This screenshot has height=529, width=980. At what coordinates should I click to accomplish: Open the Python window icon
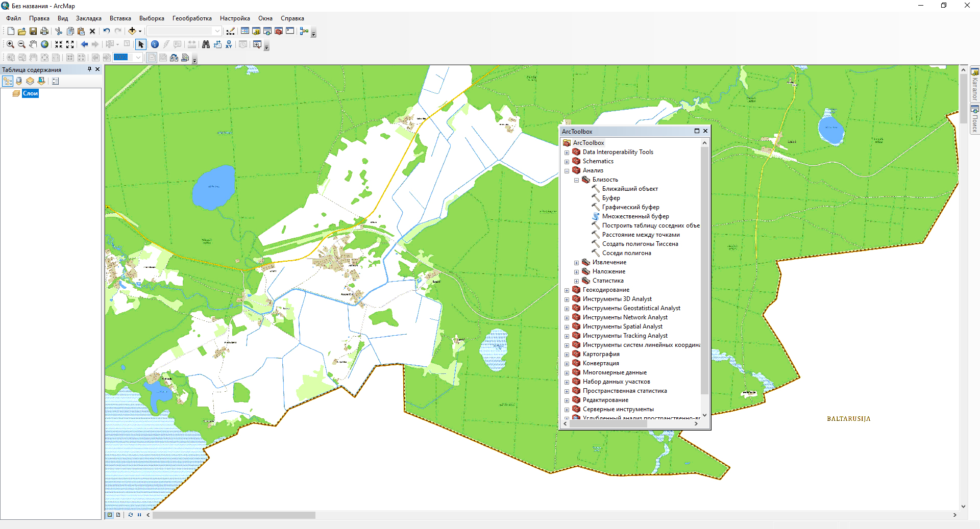(x=290, y=31)
